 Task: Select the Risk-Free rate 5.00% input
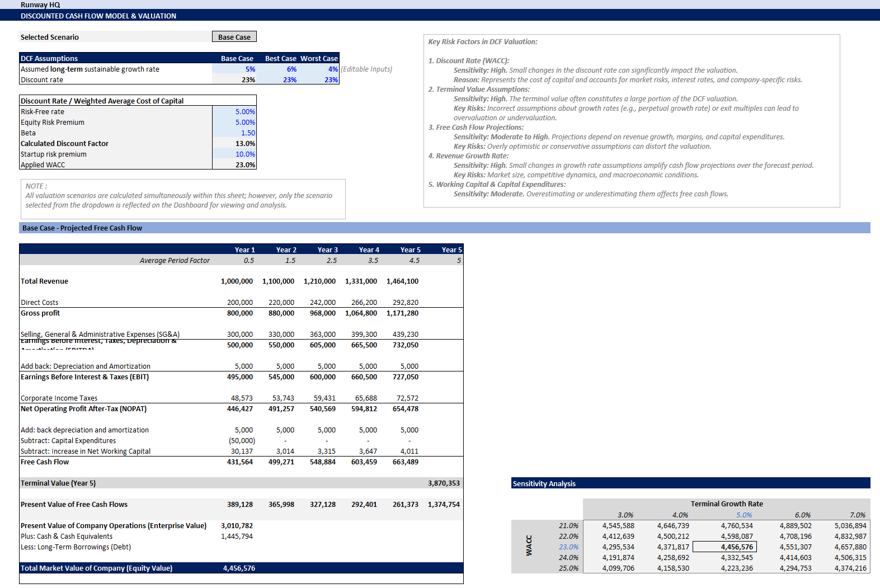tap(234, 112)
